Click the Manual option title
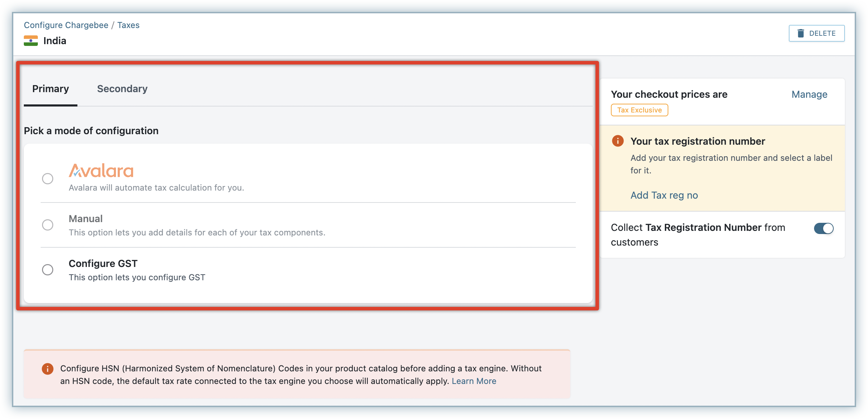 (x=85, y=219)
